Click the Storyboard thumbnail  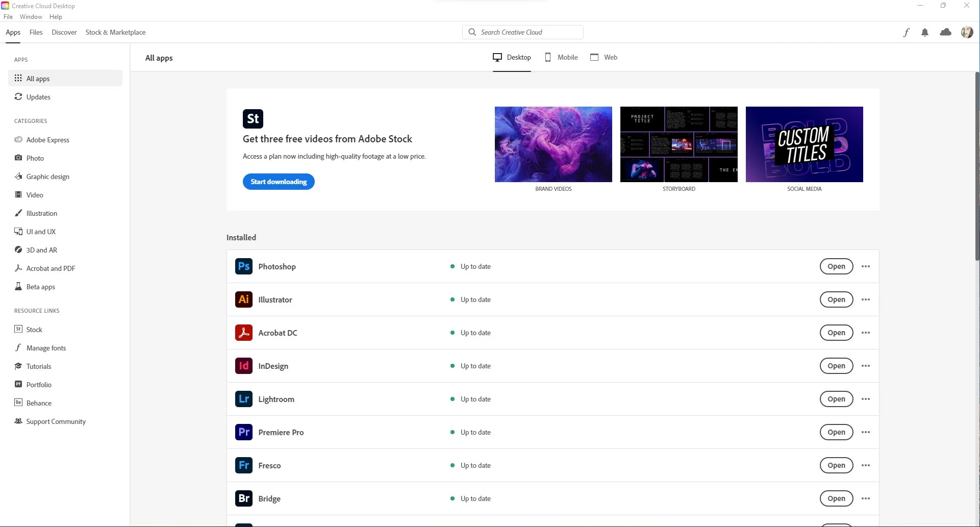(x=679, y=144)
